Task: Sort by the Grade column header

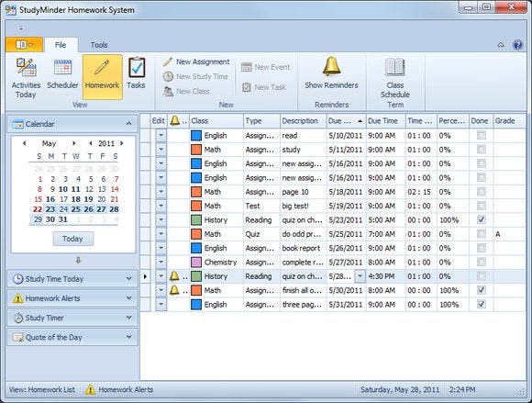Action: coord(510,121)
